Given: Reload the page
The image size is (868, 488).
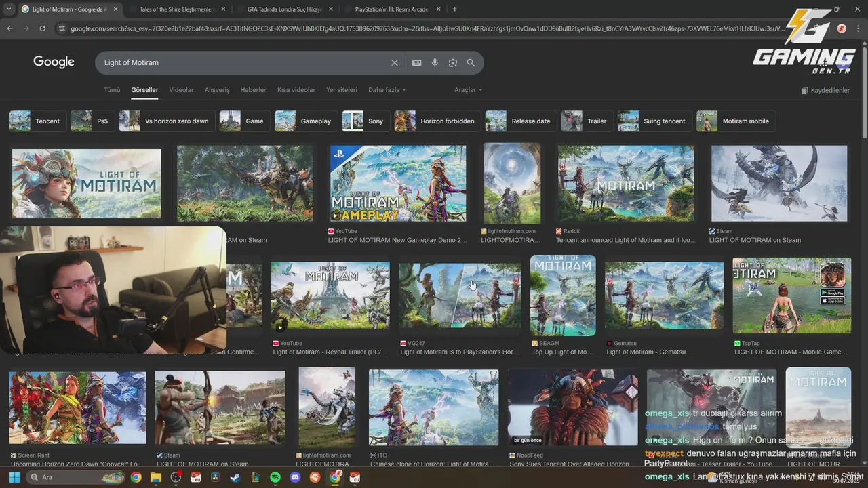Looking at the screenshot, I should click(x=42, y=28).
